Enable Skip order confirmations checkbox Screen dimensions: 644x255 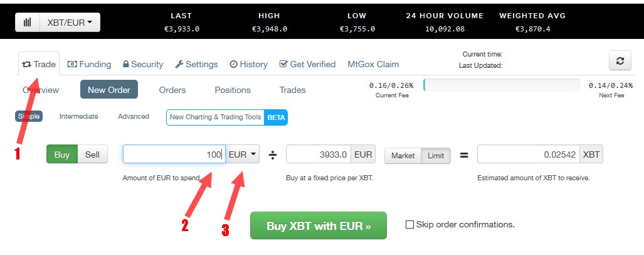tap(410, 224)
